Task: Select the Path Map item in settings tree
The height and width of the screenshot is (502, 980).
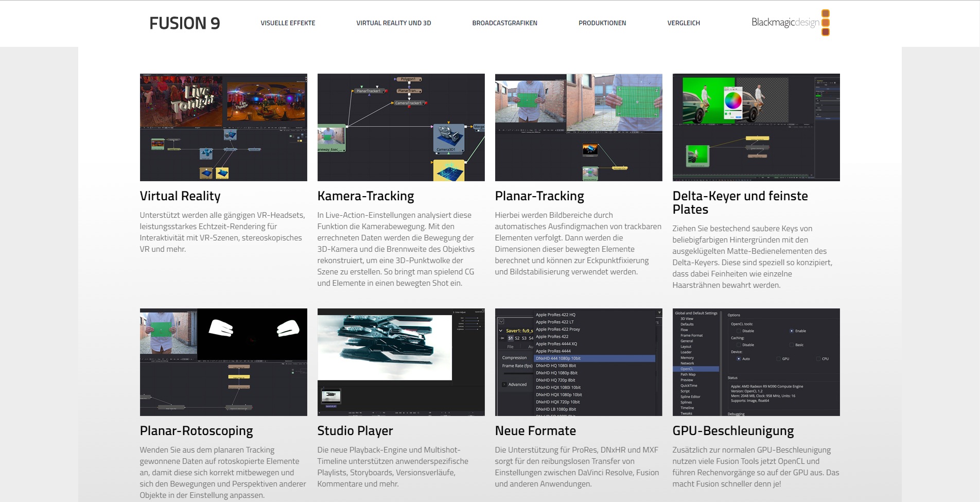Action: click(x=688, y=374)
